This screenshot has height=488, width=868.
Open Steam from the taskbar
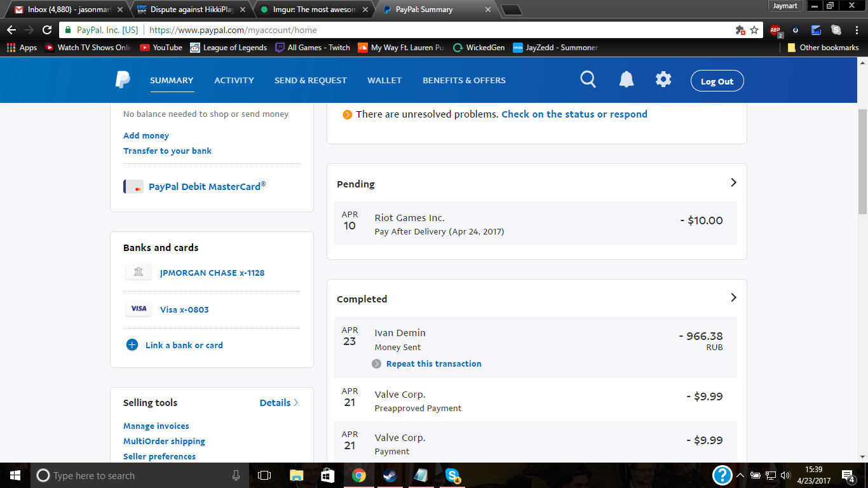tap(390, 475)
